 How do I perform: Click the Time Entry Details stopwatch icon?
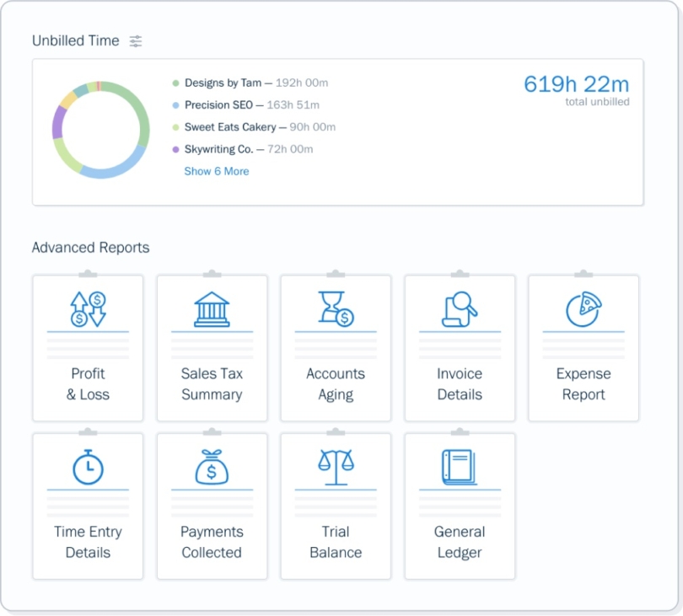tap(88, 468)
